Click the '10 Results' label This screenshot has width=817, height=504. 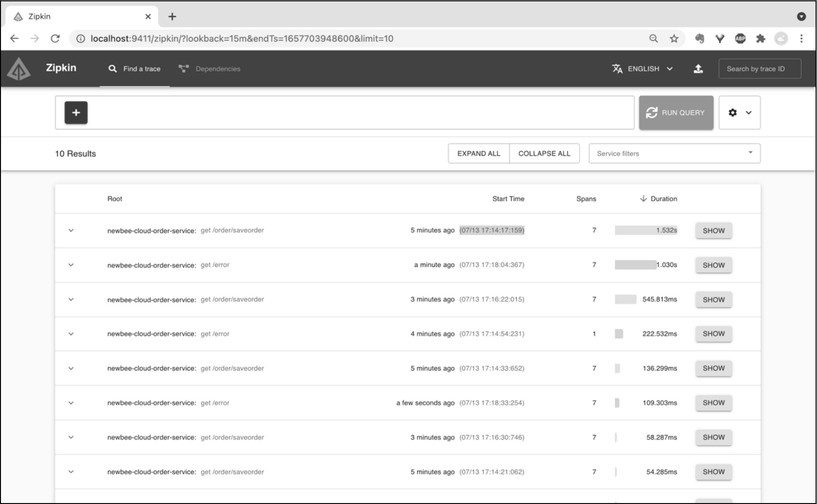tap(76, 154)
